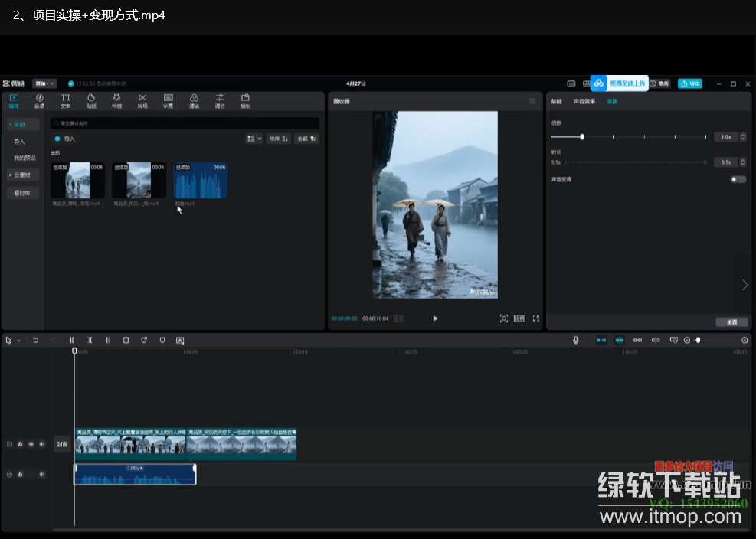This screenshot has height=539, width=756.
Task: Open the 贴纸 stickers tab
Action: tap(91, 101)
